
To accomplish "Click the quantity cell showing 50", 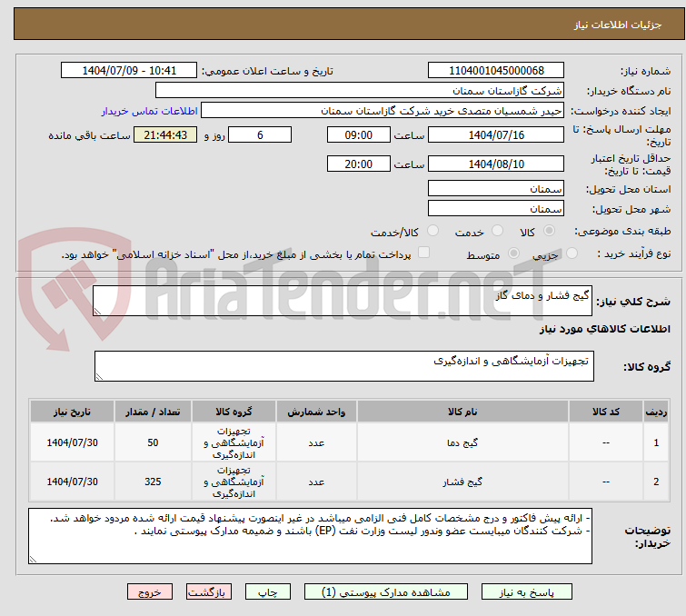I will 153,442.
